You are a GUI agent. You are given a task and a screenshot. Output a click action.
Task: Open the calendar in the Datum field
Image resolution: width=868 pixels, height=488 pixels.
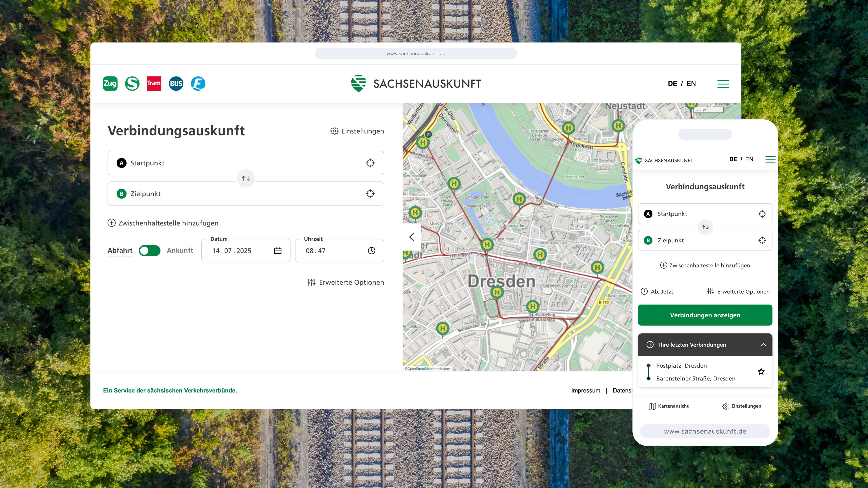[278, 251]
